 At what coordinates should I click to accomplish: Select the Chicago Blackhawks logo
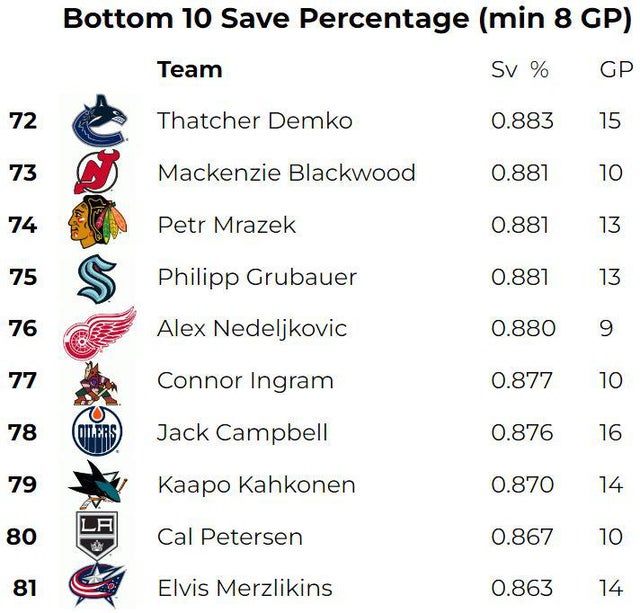click(x=98, y=225)
